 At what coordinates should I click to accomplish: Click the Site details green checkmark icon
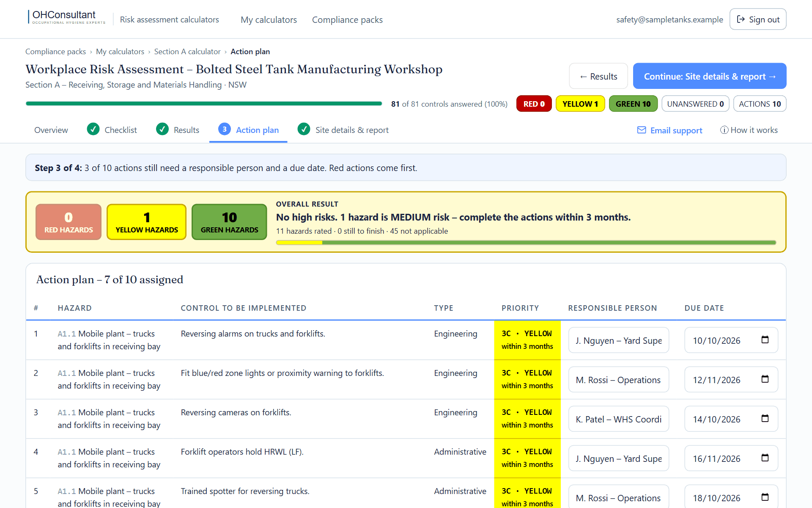[x=304, y=129]
